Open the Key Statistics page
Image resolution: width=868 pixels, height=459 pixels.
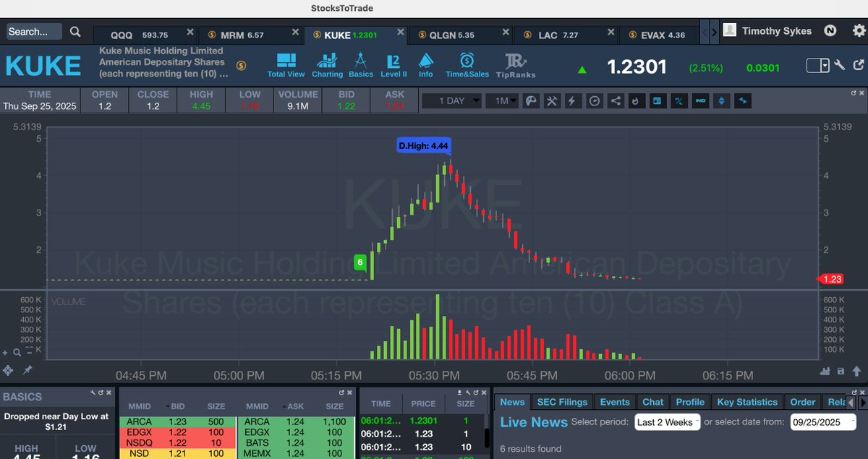[747, 402]
